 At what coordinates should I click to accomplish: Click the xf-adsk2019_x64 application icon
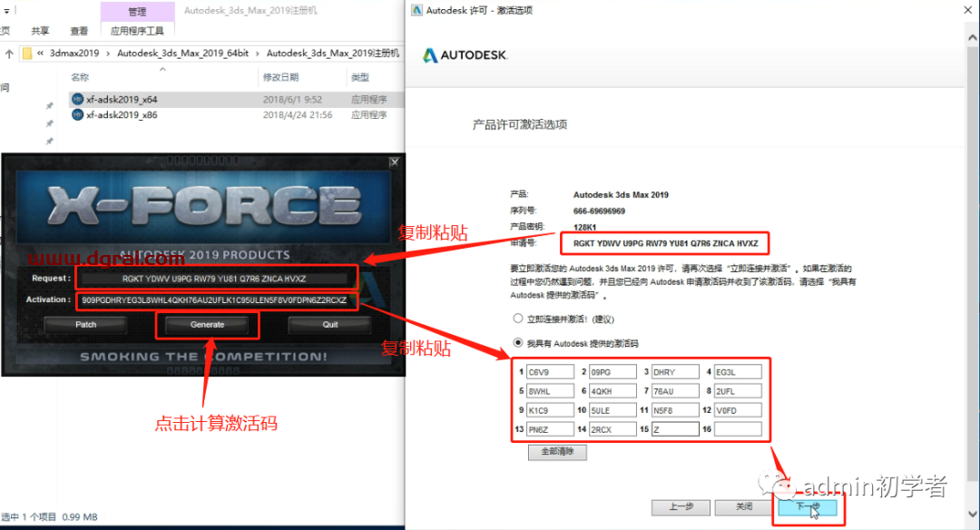(77, 100)
